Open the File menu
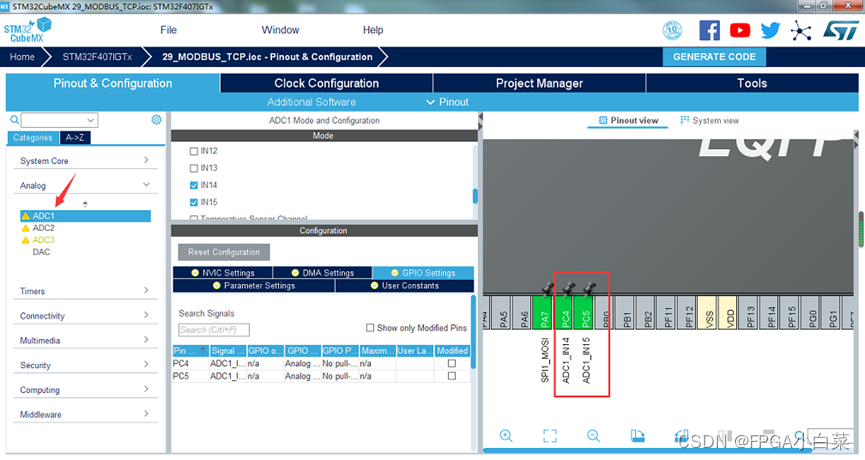The height and width of the screenshot is (460, 865). click(x=168, y=30)
